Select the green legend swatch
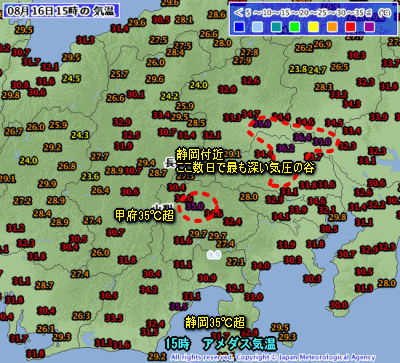 295,27
